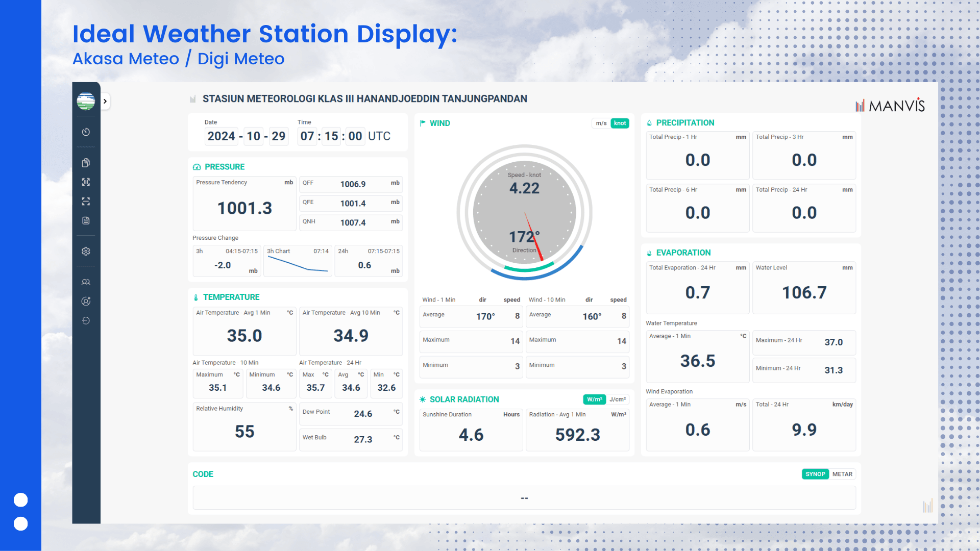Open the copy documents icon in sidebar
The image size is (980, 551).
click(x=86, y=163)
